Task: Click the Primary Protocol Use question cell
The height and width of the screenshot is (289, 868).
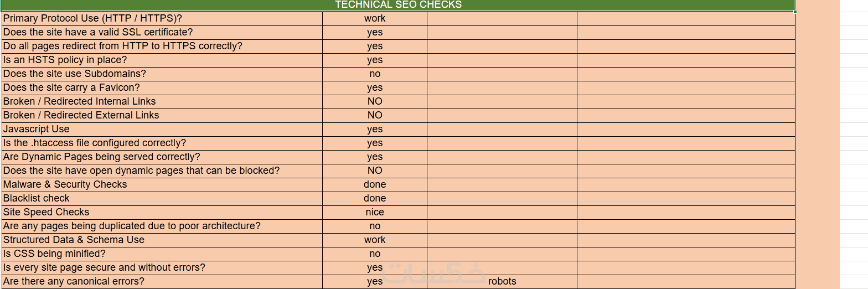Action: tap(162, 18)
